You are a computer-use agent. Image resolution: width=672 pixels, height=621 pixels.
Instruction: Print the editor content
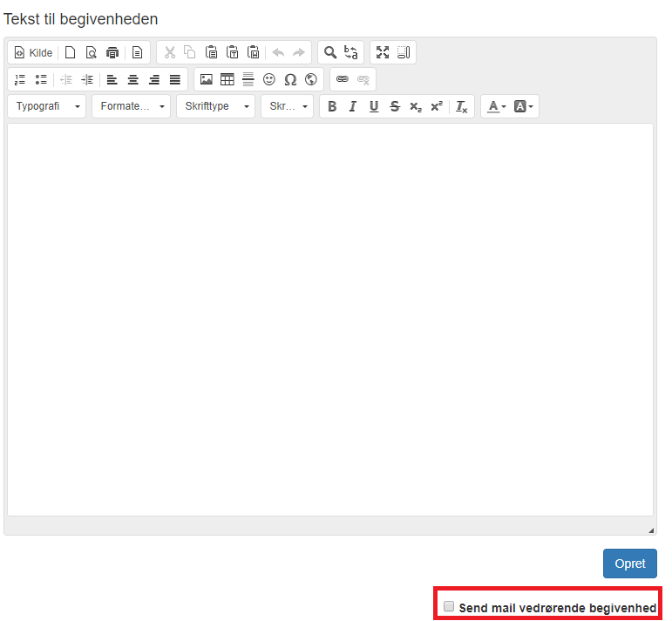coord(112,52)
